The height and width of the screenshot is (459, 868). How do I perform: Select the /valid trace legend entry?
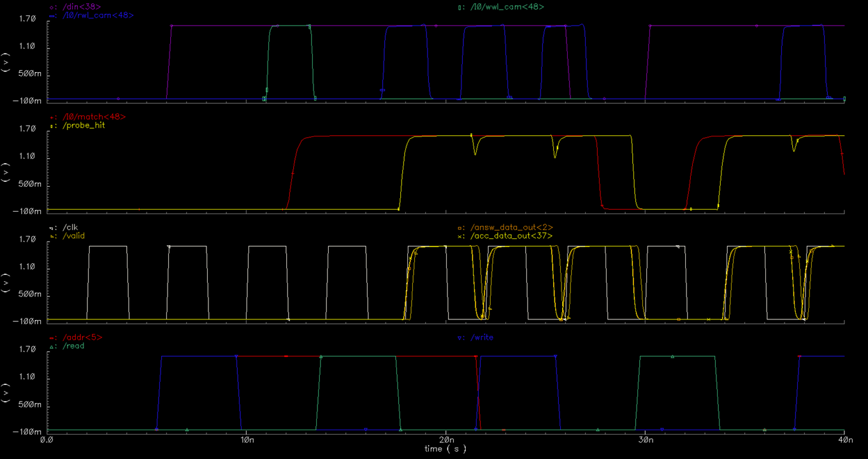[73, 236]
